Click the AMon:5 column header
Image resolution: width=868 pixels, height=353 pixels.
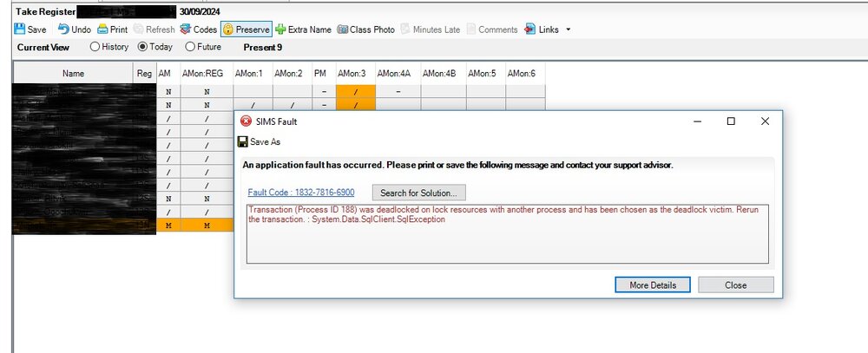[486, 73]
